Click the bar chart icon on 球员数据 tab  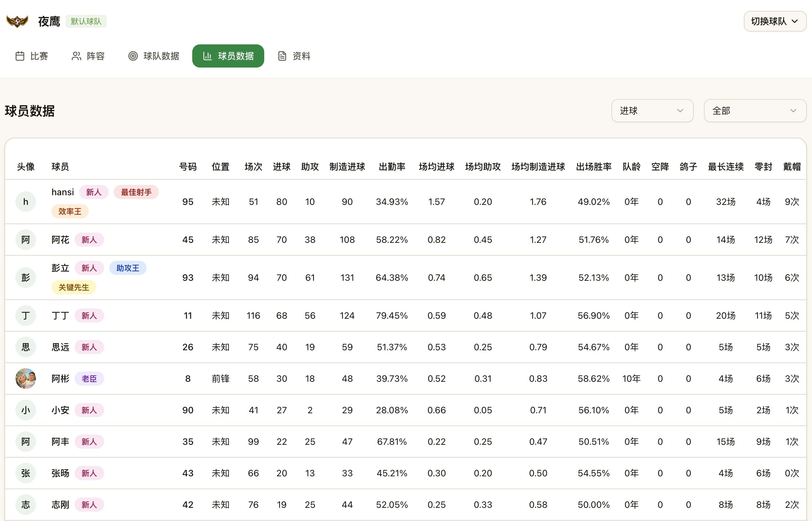[x=207, y=56]
